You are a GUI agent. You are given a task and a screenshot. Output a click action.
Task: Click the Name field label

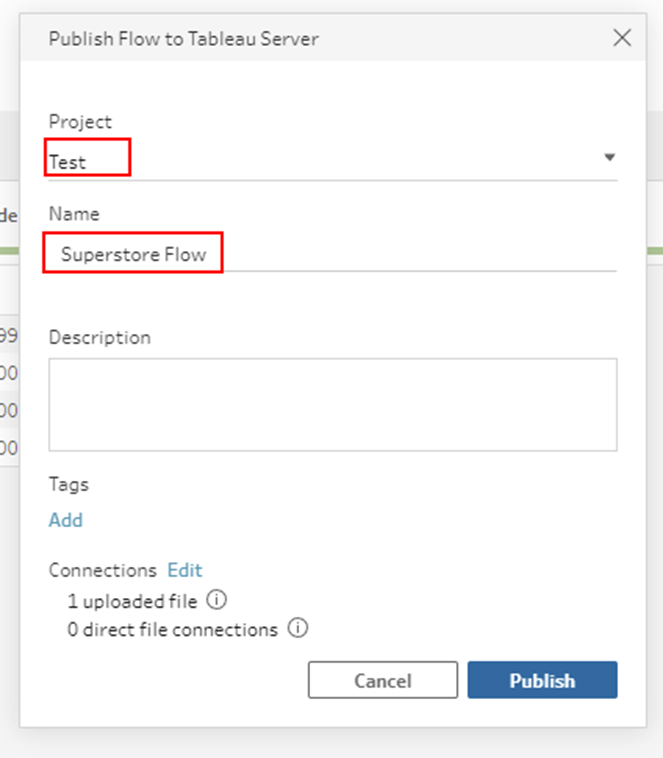point(74,214)
